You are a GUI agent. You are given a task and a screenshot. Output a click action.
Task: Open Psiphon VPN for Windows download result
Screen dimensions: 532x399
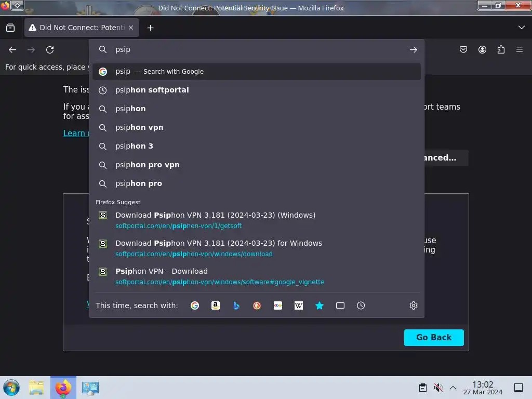[x=257, y=248]
